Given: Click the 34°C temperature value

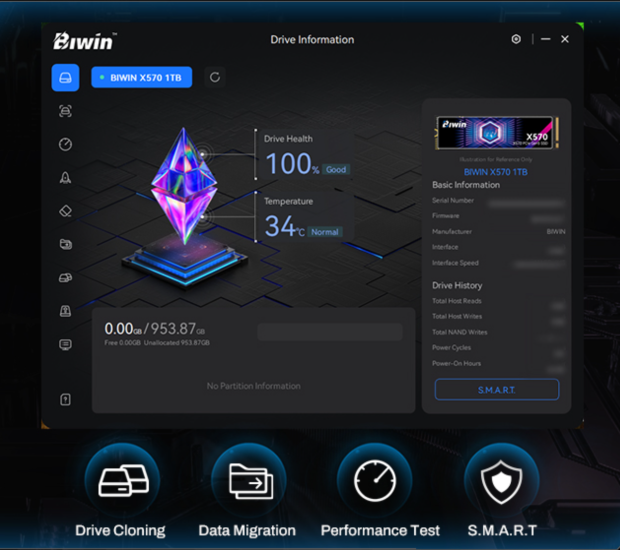Looking at the screenshot, I should click(x=284, y=226).
